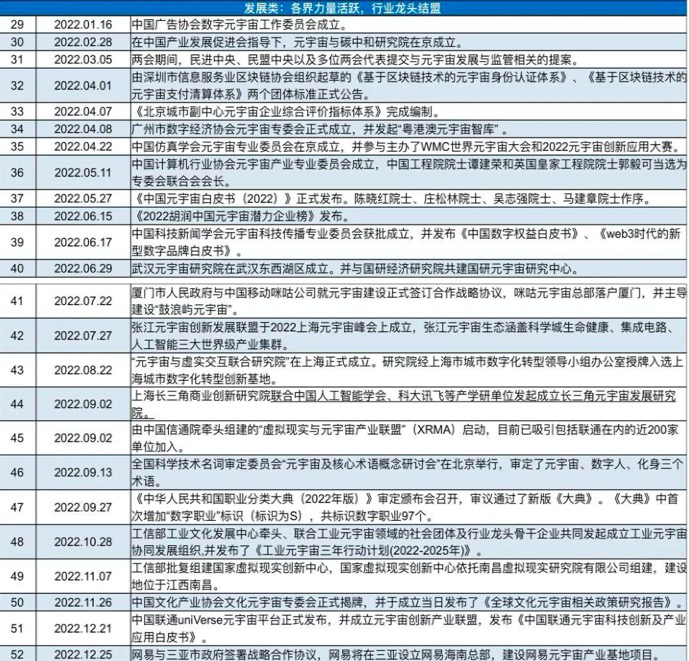Viewport: 689px width, 661px height.
Task: Select date cell 2022.04.01
Action: pos(83,85)
